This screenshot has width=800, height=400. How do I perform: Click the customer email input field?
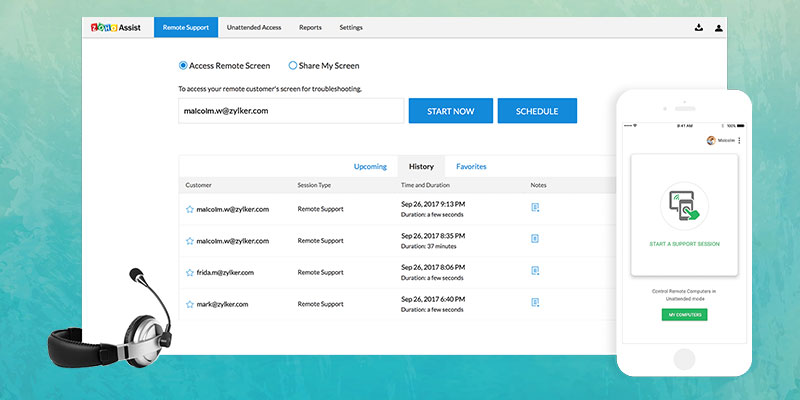pos(291,111)
